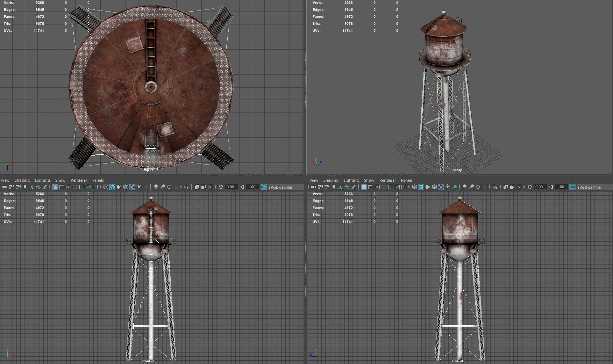
Task: Click 2D Pan/Zoom icon in front view toolbar
Action: tap(38, 187)
